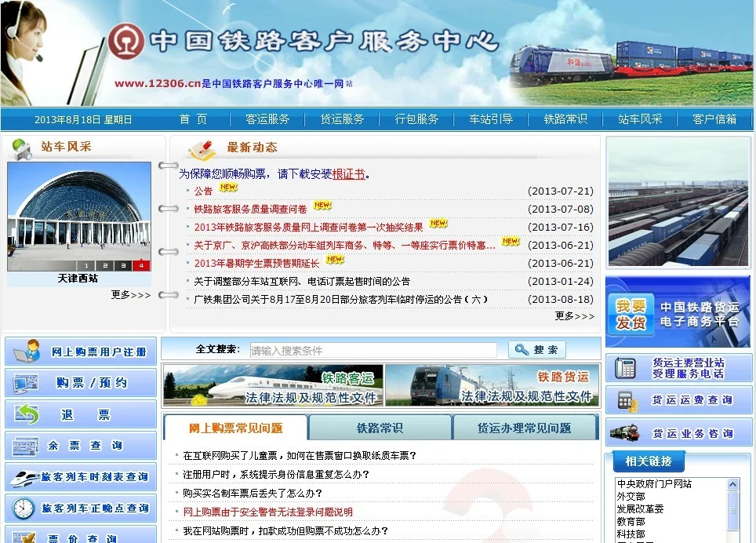Viewport: 756px width, 543px height.
Task: Switch to the 货运办理常见问题 tab
Action: coord(524,428)
